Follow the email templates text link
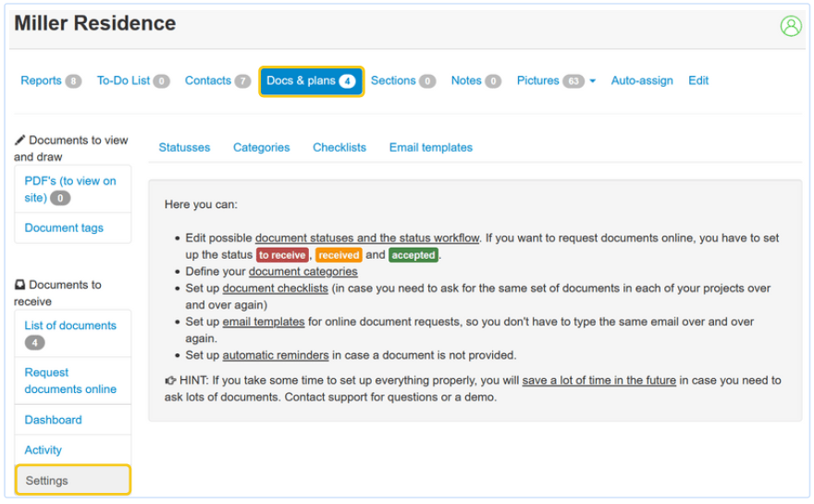Image resolution: width=814 pixels, height=504 pixels. click(x=264, y=322)
